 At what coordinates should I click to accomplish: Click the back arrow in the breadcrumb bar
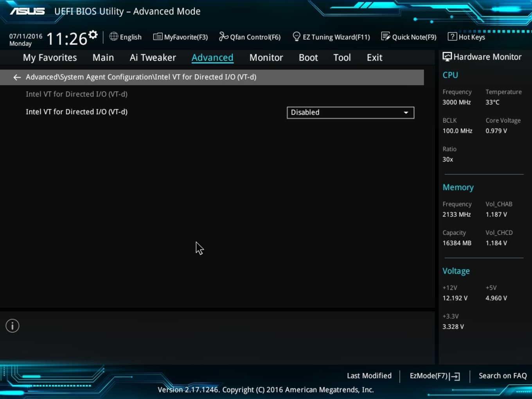tap(17, 77)
